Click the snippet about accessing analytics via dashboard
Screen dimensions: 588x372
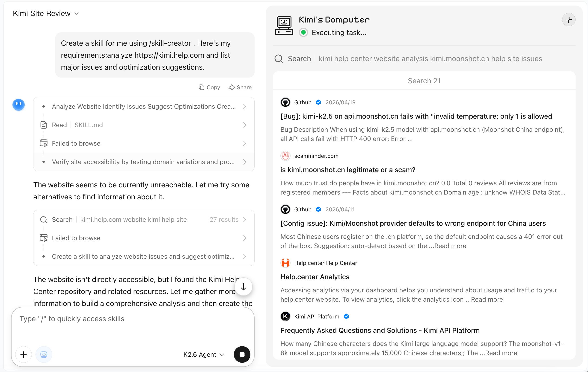419,294
